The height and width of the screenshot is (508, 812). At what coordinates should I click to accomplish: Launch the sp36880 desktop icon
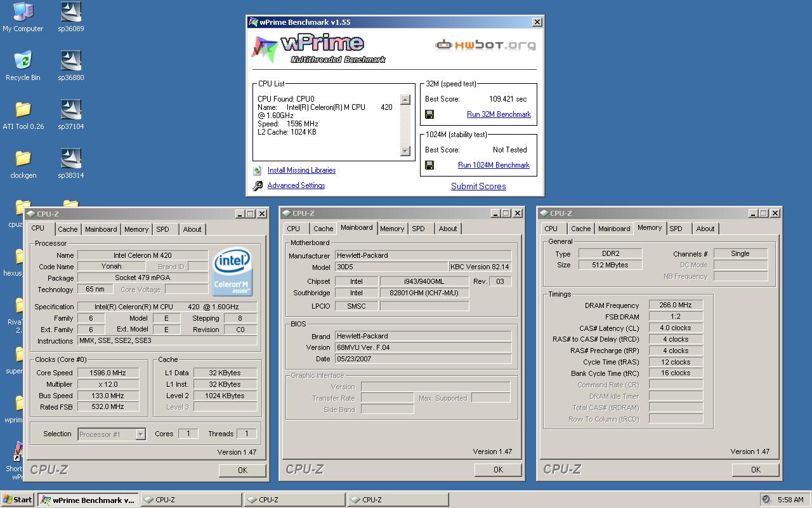[71, 66]
